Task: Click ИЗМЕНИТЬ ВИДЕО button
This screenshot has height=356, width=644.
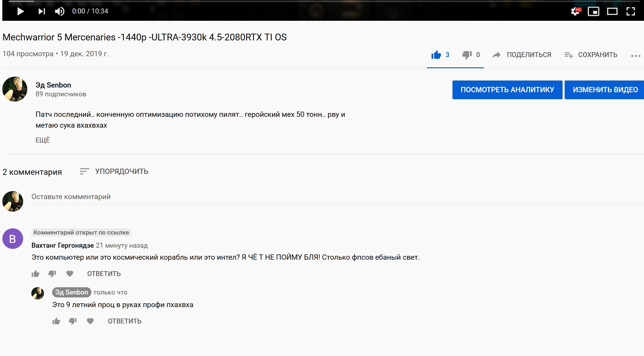Action: [605, 90]
